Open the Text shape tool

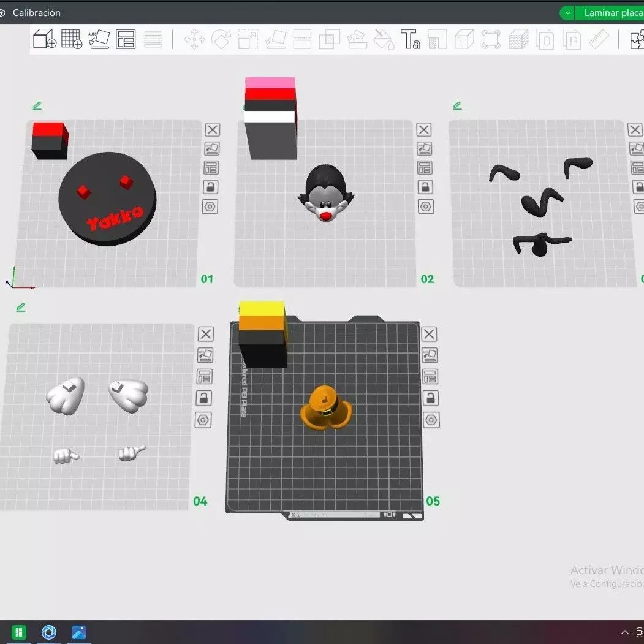(x=411, y=39)
